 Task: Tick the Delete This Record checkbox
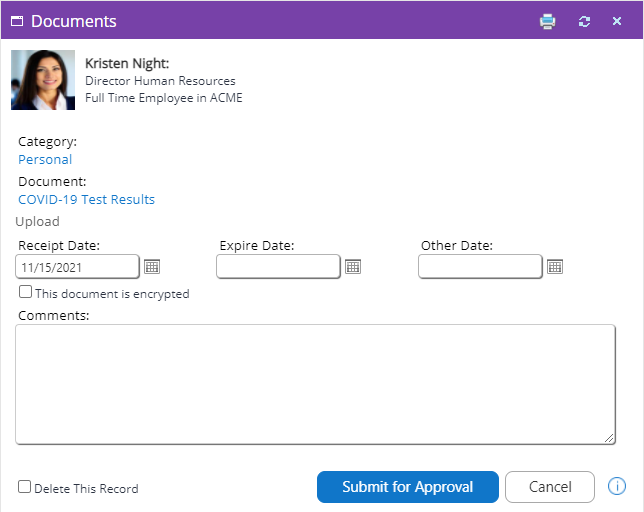click(x=24, y=487)
